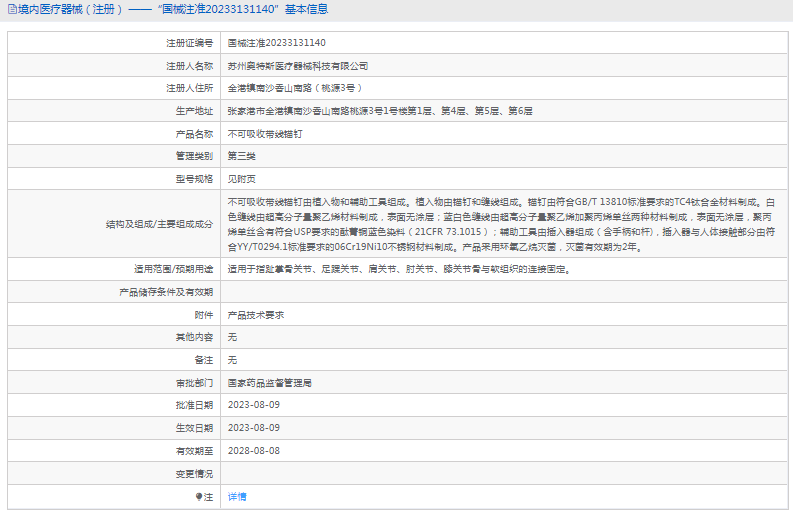Screen dimensions: 793x515
Task: Click the structure description paragraph text
Action: tap(501, 224)
